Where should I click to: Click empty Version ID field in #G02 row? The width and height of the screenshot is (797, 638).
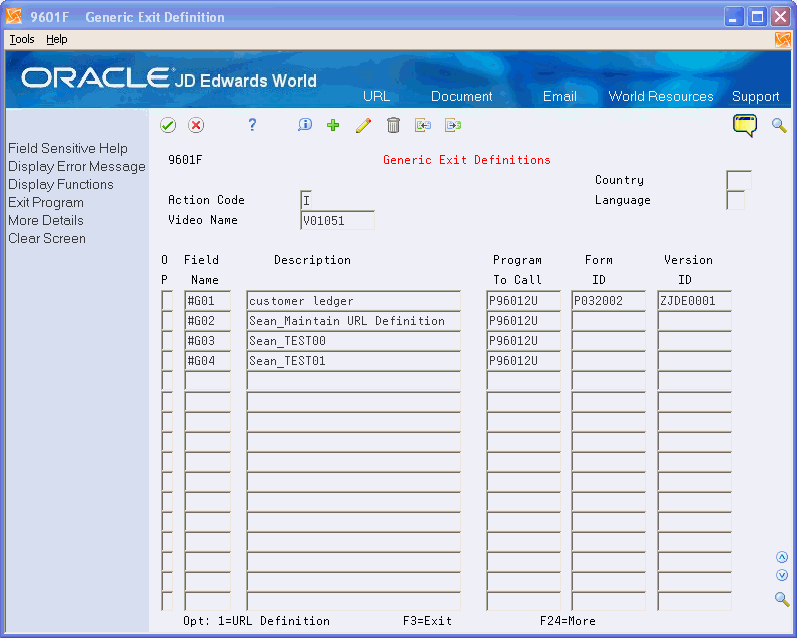[694, 321]
